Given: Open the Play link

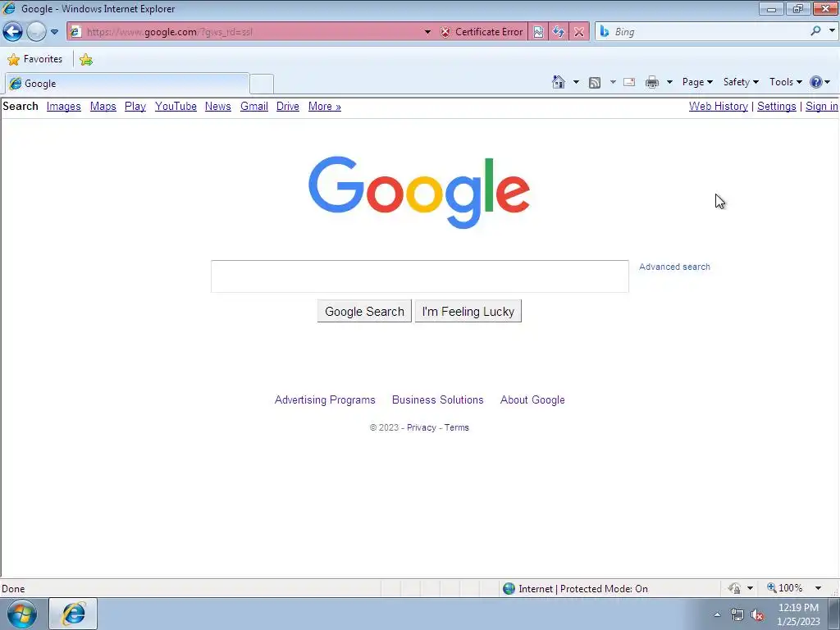Looking at the screenshot, I should tap(135, 106).
